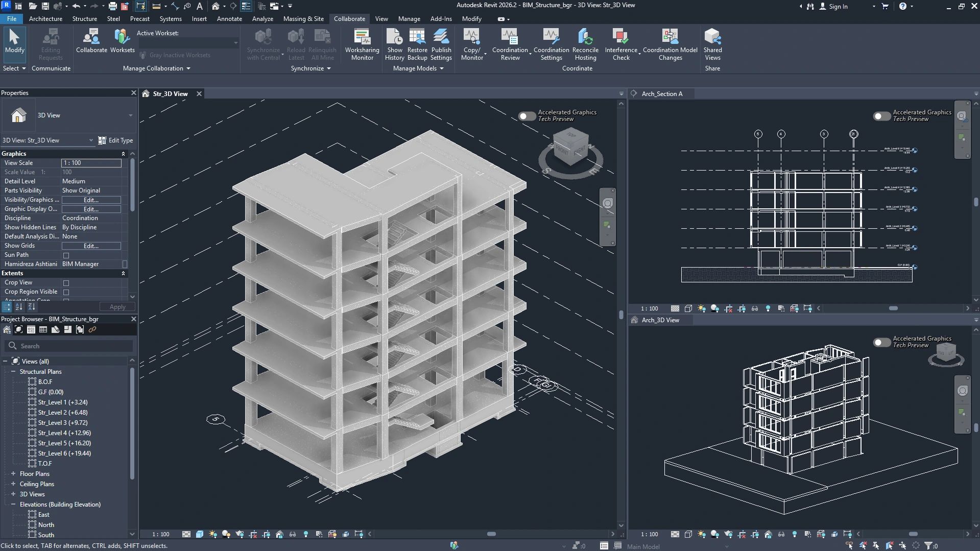Click Edit button for Graphic Display Options
This screenshot has width=980, height=551.
[91, 209]
